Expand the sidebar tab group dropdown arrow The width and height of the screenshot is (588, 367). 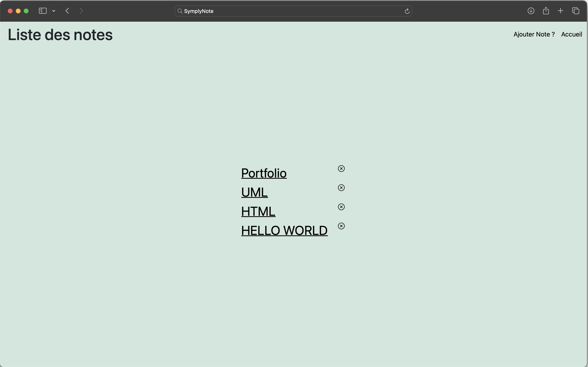[54, 11]
